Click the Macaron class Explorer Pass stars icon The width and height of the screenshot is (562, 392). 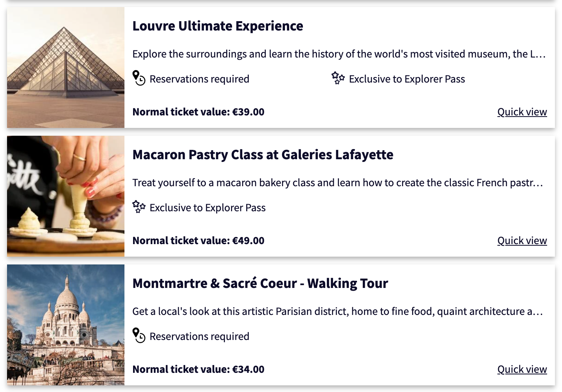[139, 207]
